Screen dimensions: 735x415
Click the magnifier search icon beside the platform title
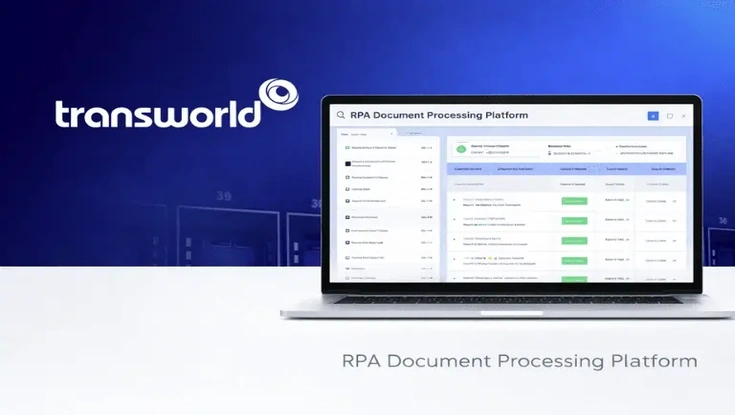[341, 115]
